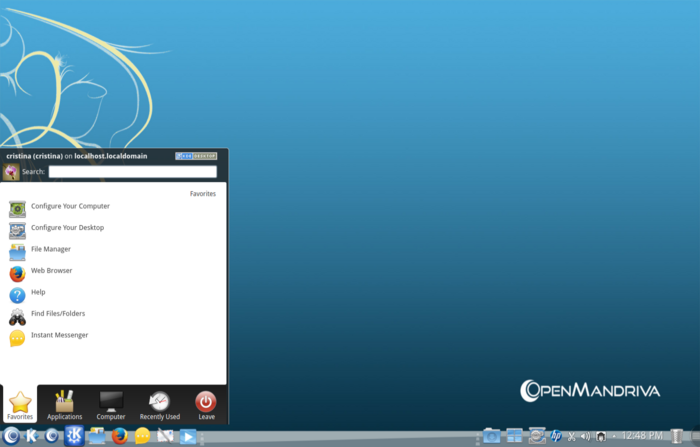This screenshot has width=700, height=447.
Task: Launch Firefox from the taskbar
Action: pyautogui.click(x=120, y=436)
